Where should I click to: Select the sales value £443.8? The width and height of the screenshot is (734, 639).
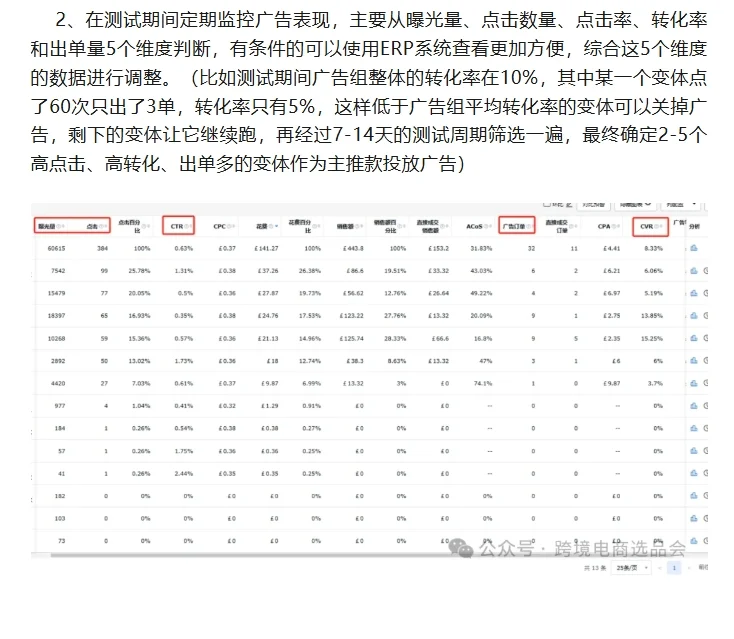click(353, 249)
